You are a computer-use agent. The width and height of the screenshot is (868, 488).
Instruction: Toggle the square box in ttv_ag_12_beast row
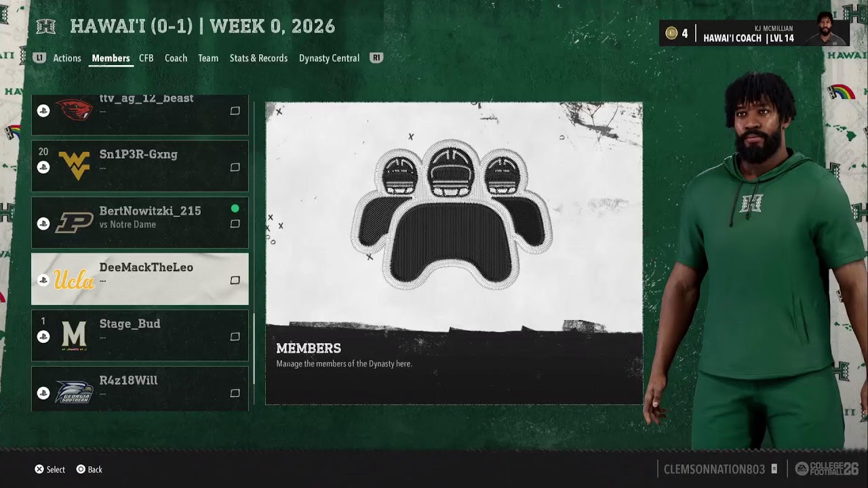click(235, 110)
